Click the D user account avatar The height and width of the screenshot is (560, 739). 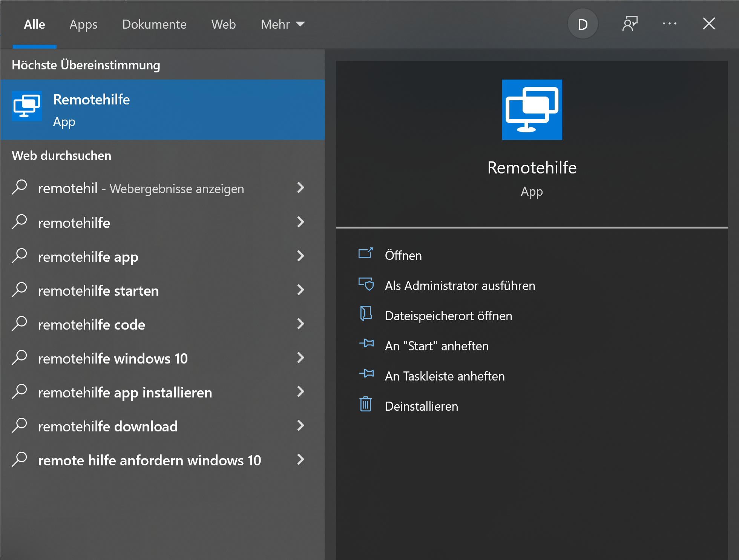583,24
